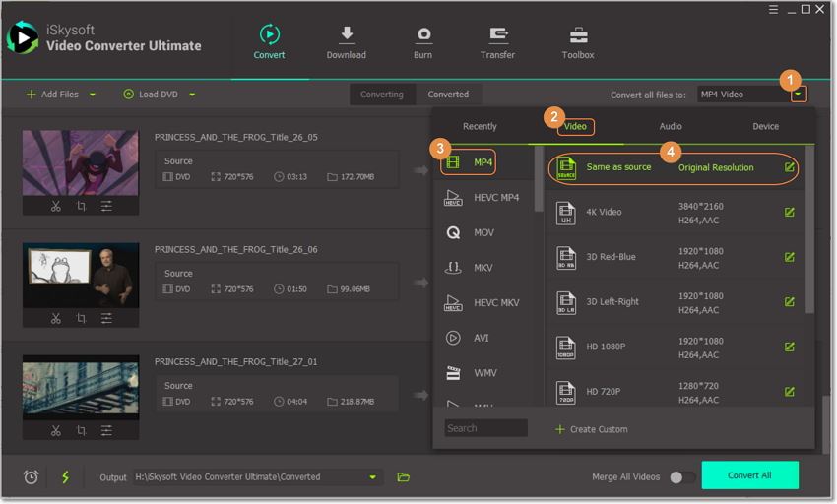The height and width of the screenshot is (504, 837).
Task: Click the Convert All button
Action: (749, 475)
